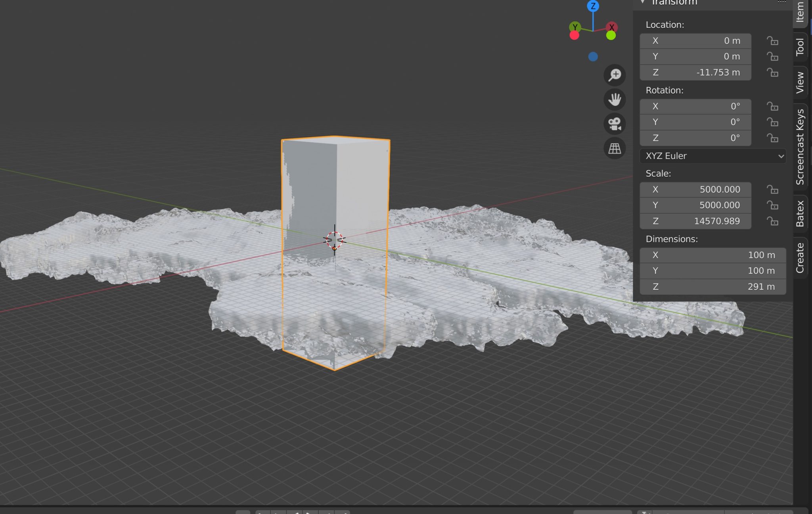Lock the Rotation Z value
Viewport: 812px width, 514px height.
click(x=773, y=138)
